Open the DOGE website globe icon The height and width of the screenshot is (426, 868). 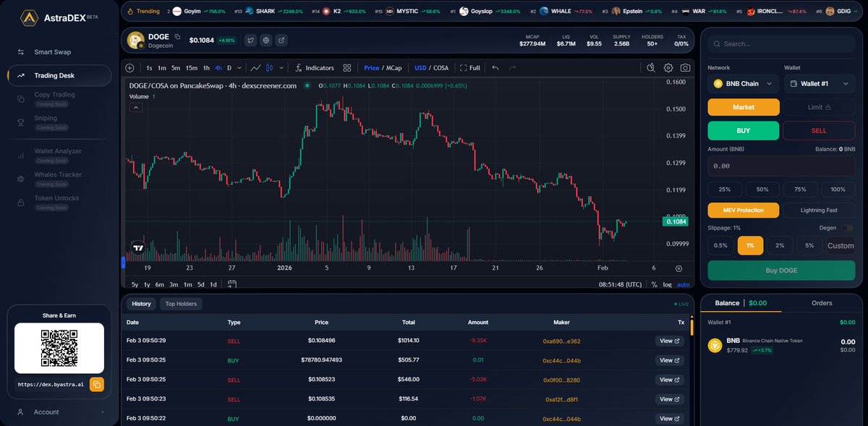[x=266, y=41]
